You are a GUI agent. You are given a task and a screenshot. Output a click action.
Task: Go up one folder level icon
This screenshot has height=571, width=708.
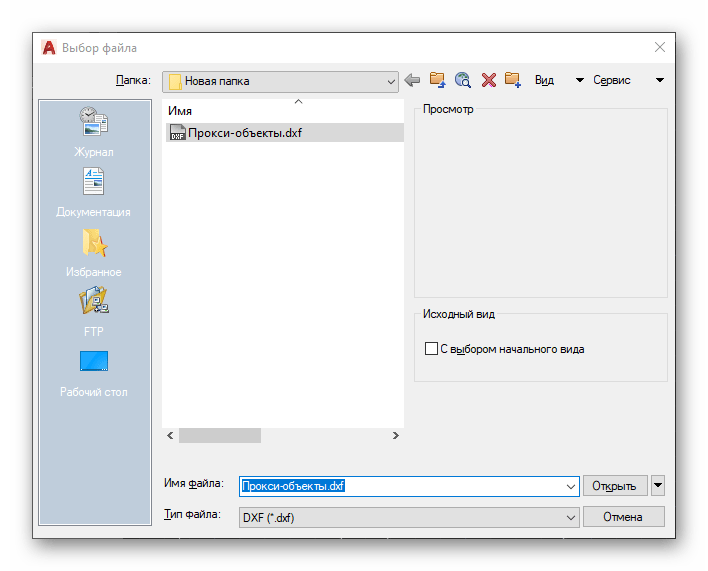pyautogui.click(x=437, y=80)
